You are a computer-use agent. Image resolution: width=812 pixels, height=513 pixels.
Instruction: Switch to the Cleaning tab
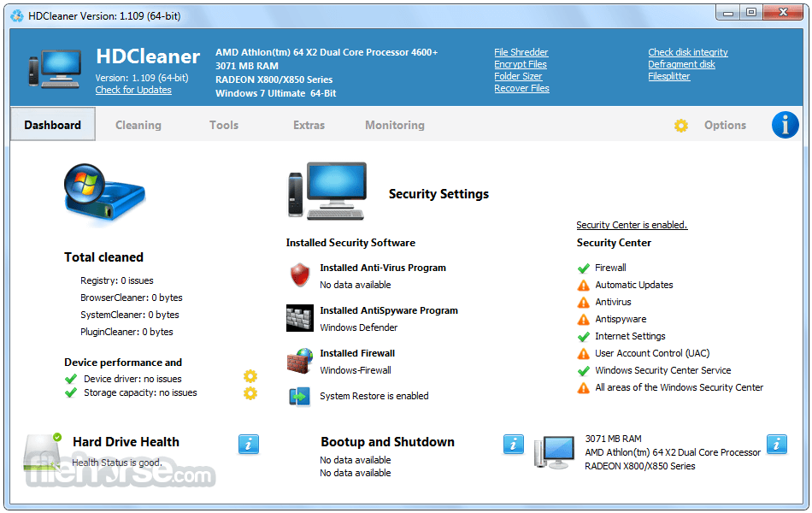[x=138, y=125]
